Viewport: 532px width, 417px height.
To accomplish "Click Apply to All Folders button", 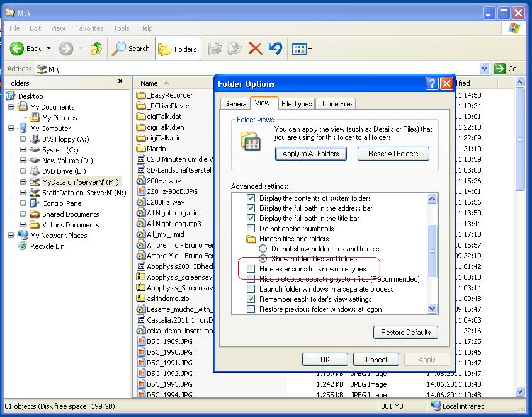I will click(310, 154).
